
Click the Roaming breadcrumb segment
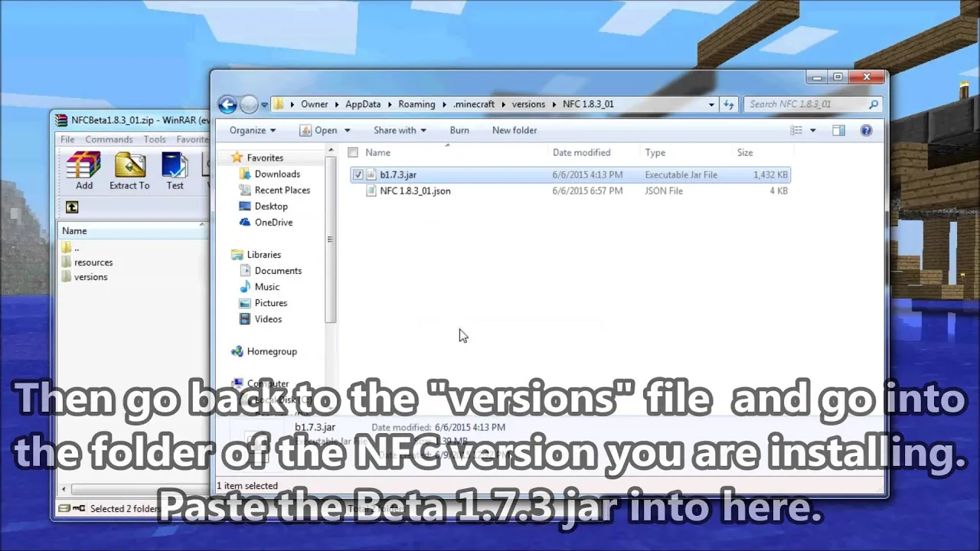coord(416,104)
